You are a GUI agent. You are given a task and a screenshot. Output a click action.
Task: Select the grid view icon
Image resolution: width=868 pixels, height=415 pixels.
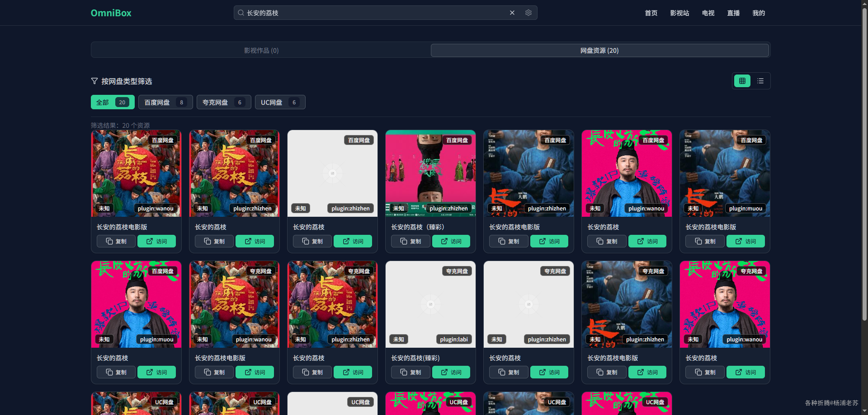[x=742, y=81]
